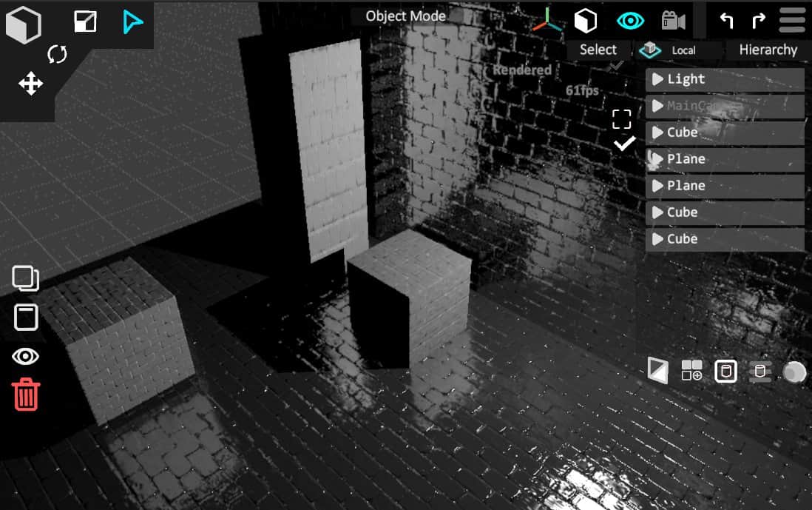Expand the MainCamera hierarchy entry
This screenshot has width=812, height=510.
[657, 106]
